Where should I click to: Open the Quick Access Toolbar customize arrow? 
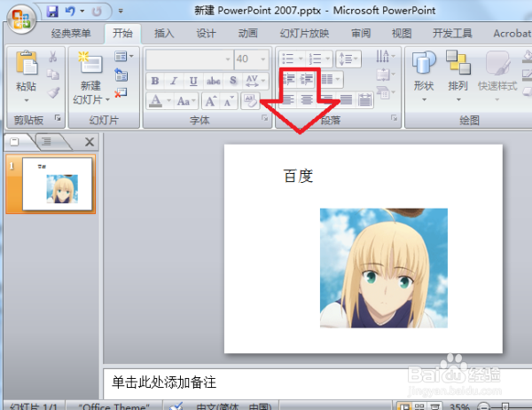coord(121,12)
